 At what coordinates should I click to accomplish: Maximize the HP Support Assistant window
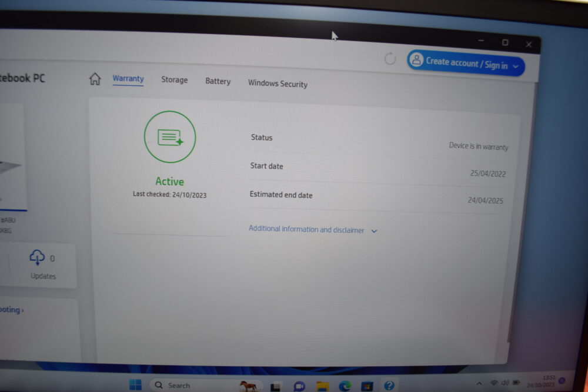[505, 42]
